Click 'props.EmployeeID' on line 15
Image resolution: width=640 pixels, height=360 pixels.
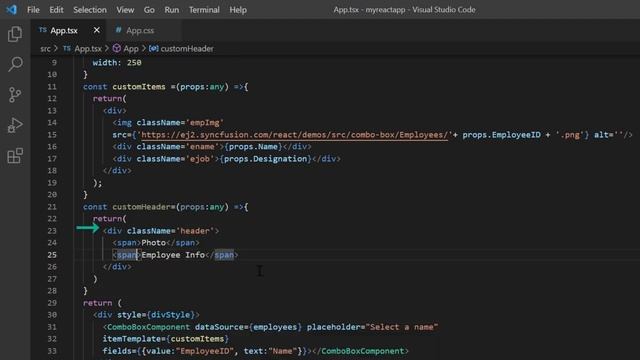point(501,135)
